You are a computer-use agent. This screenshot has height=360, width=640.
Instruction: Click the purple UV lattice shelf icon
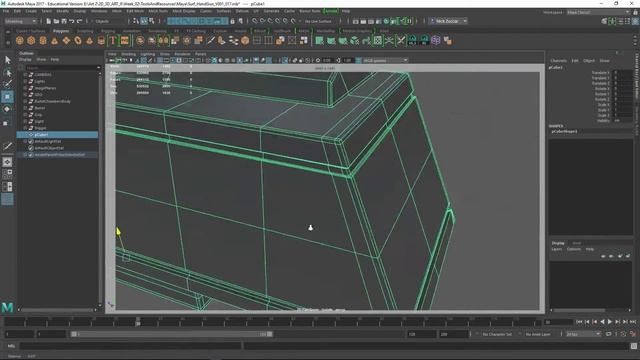tap(436, 40)
